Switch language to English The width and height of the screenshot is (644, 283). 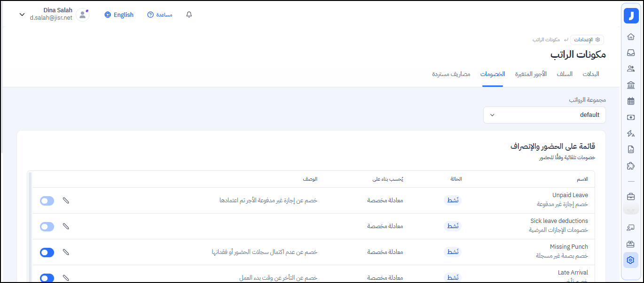point(119,15)
